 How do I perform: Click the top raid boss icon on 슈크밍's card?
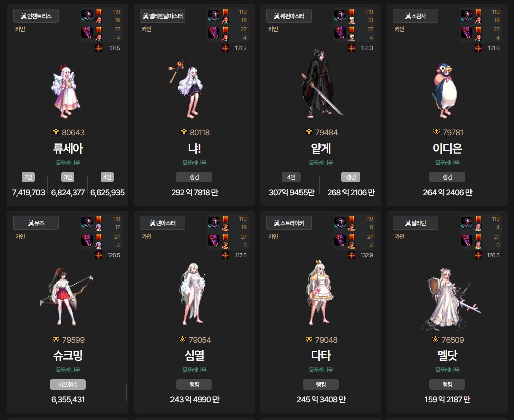[87, 222]
